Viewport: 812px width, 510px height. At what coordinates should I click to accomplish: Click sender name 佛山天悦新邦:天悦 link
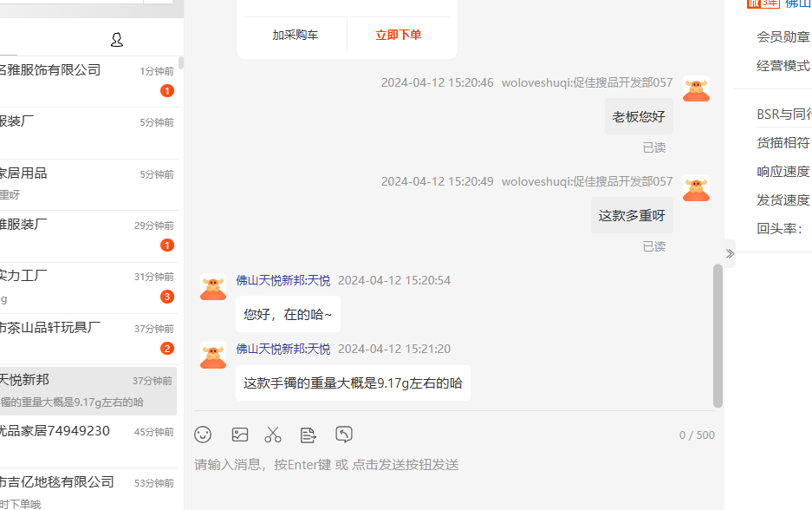[283, 280]
